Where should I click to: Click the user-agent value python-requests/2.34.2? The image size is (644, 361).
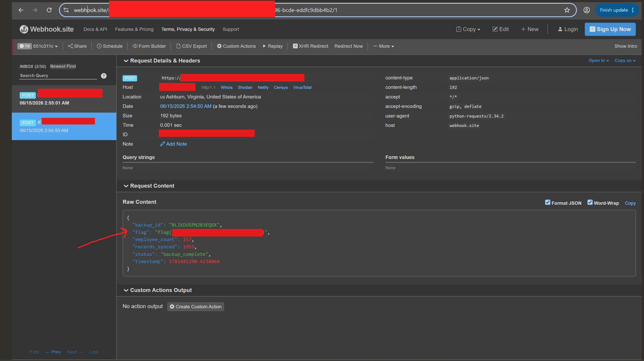[x=476, y=116]
